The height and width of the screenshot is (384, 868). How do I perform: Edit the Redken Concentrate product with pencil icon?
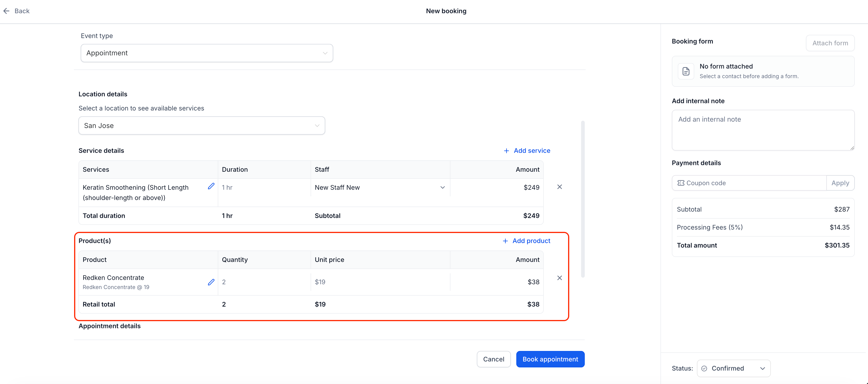coord(211,282)
